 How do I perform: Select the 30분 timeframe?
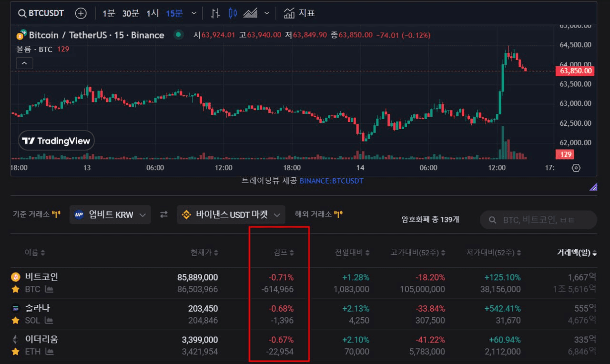click(x=131, y=13)
